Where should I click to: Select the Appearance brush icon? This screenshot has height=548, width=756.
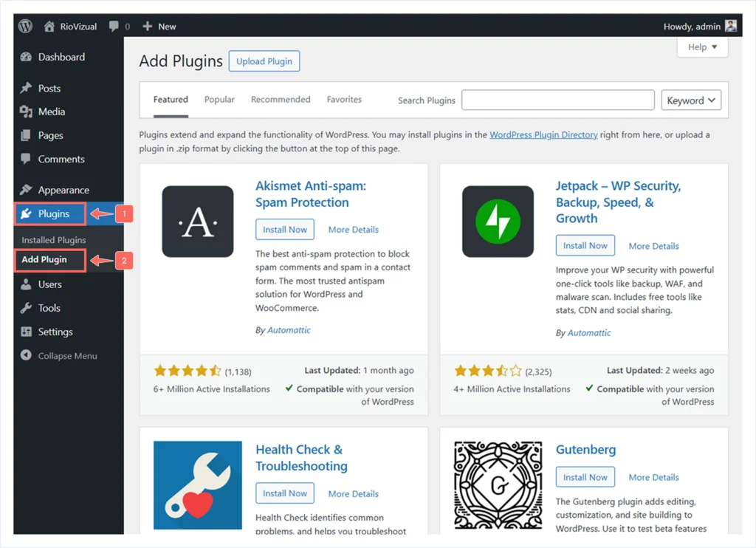pos(24,190)
